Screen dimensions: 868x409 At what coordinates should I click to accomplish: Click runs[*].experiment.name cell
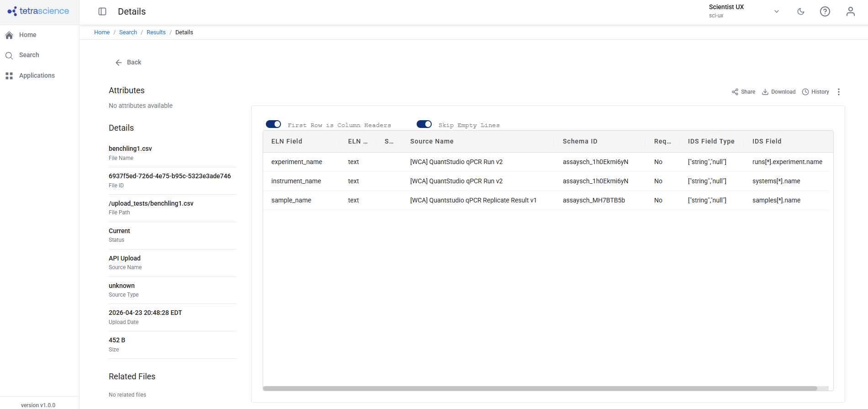tap(788, 162)
